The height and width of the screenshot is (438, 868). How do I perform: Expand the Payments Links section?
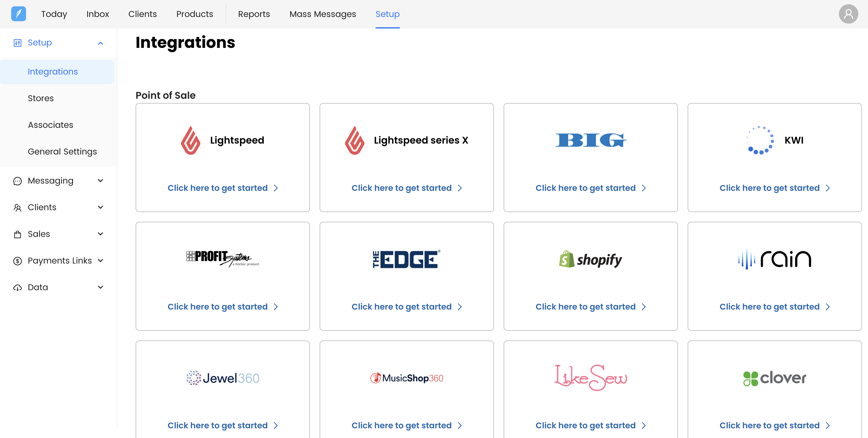tap(100, 260)
